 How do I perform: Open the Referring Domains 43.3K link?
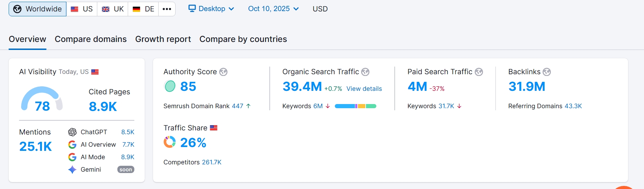[573, 106]
